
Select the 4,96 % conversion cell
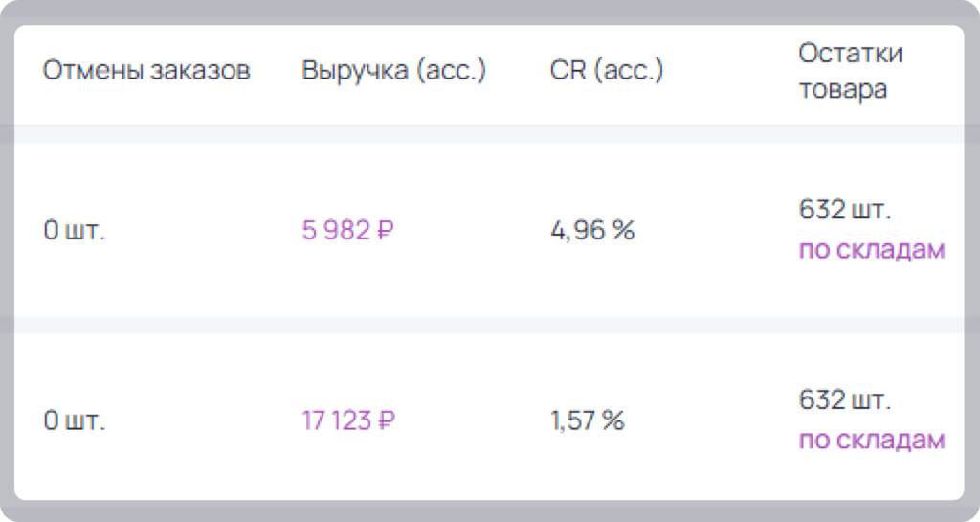point(592,230)
